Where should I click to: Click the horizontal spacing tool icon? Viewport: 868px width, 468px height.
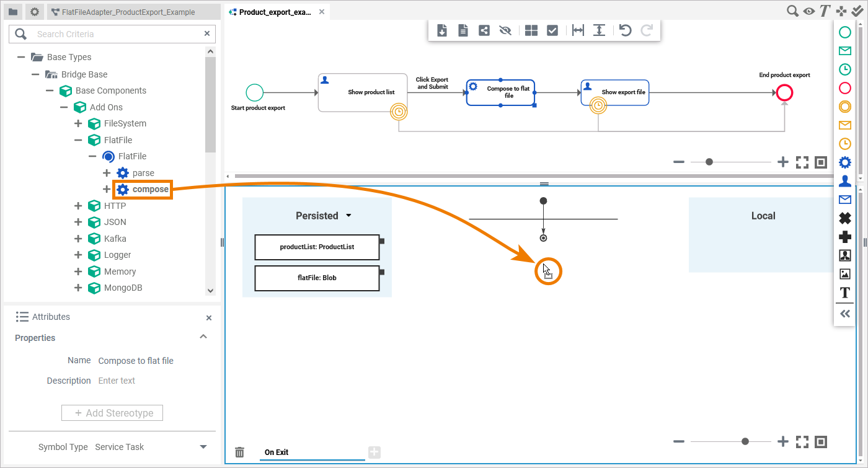tap(578, 30)
